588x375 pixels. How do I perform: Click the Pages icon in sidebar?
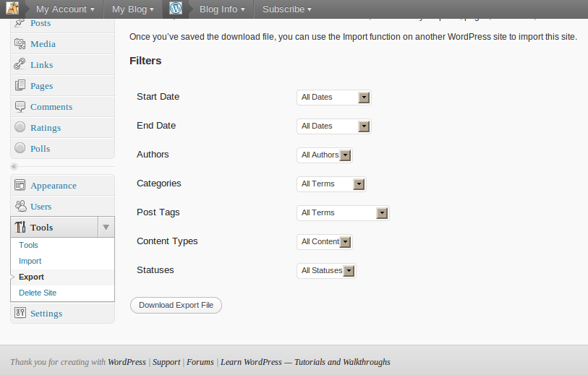point(20,85)
